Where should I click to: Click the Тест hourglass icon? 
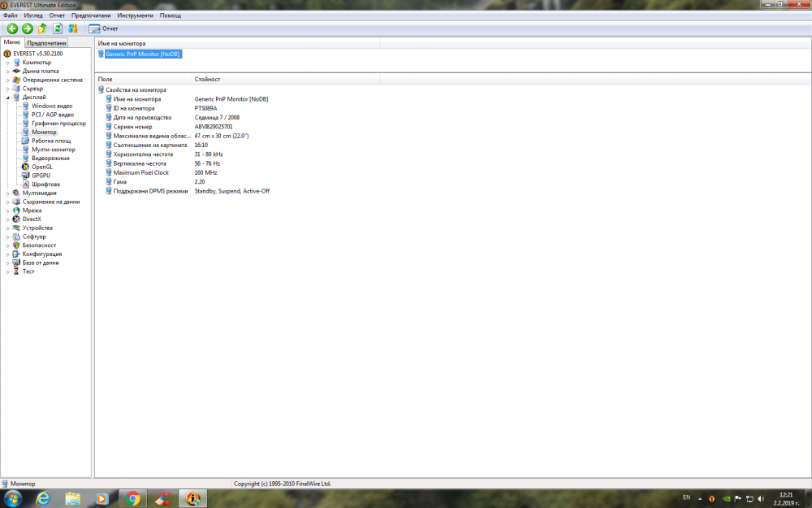tap(16, 271)
